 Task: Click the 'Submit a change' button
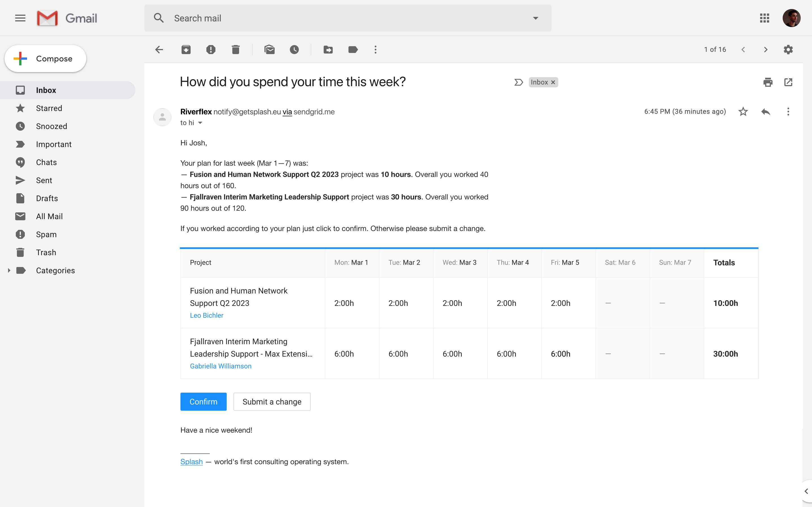pyautogui.click(x=272, y=401)
